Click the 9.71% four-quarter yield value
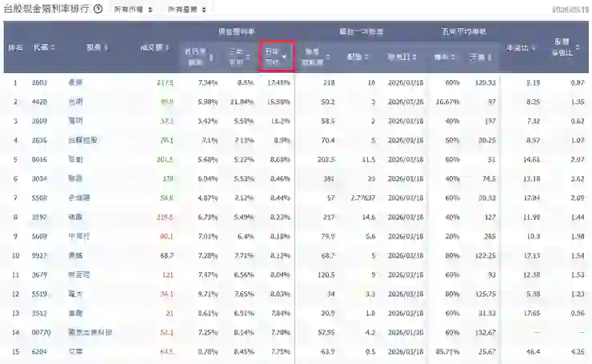The image size is (592, 364). pyautogui.click(x=208, y=294)
